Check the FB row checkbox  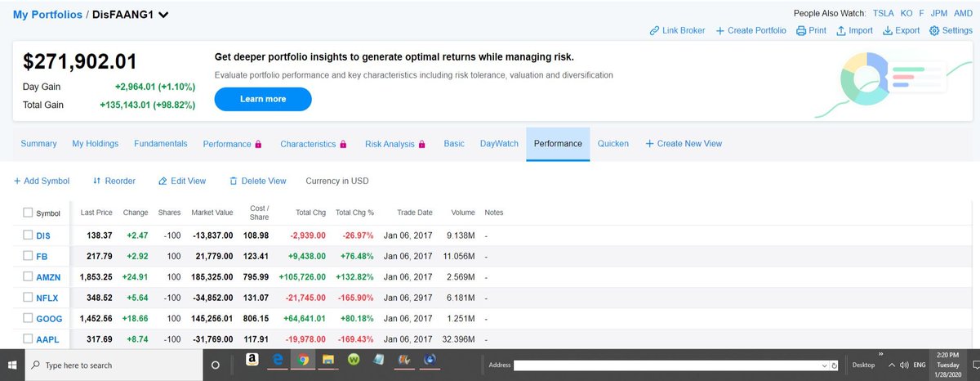pos(28,256)
